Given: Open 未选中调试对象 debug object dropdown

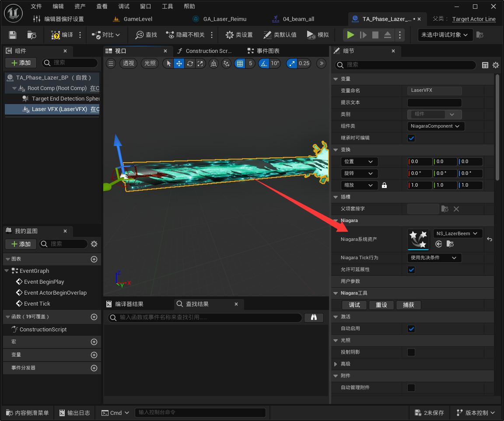Looking at the screenshot, I should click(x=445, y=35).
